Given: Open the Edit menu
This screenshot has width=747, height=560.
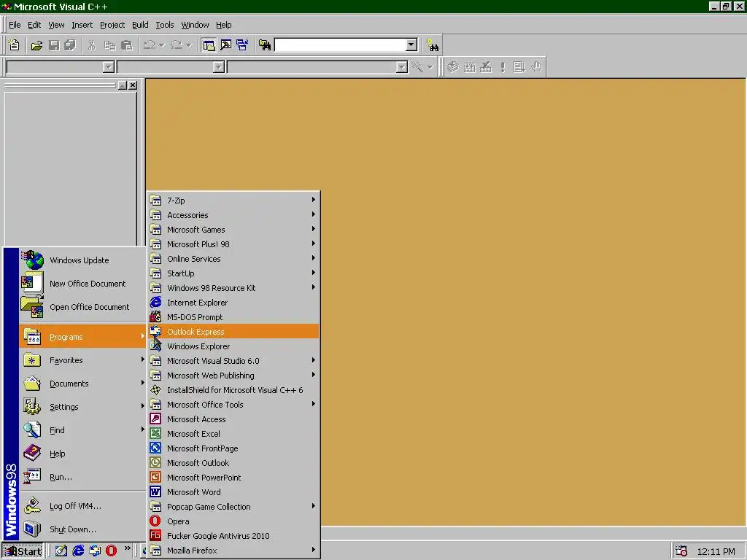Looking at the screenshot, I should click(x=34, y=25).
